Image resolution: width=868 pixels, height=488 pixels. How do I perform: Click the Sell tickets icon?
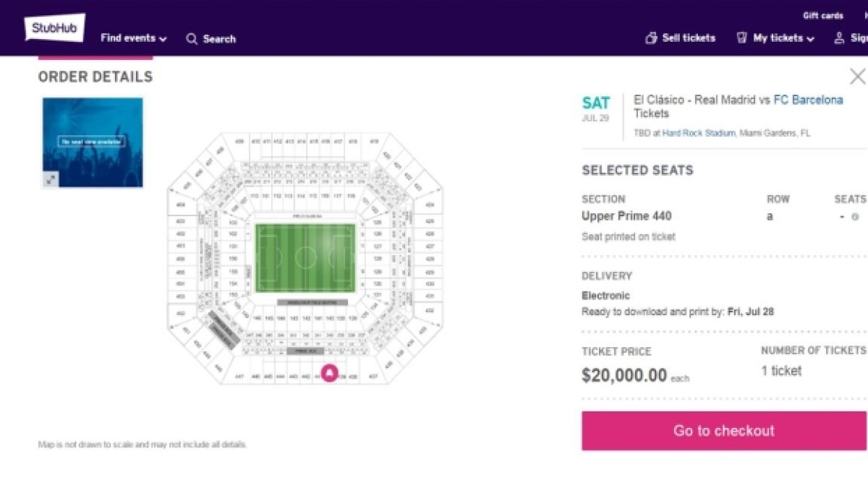[x=651, y=38]
